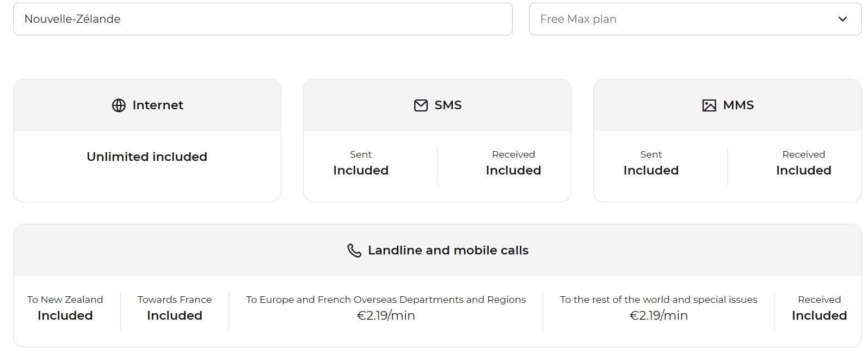Screen dimensions: 868x355
Task: Click the Towards France call rate
Action: point(174,315)
